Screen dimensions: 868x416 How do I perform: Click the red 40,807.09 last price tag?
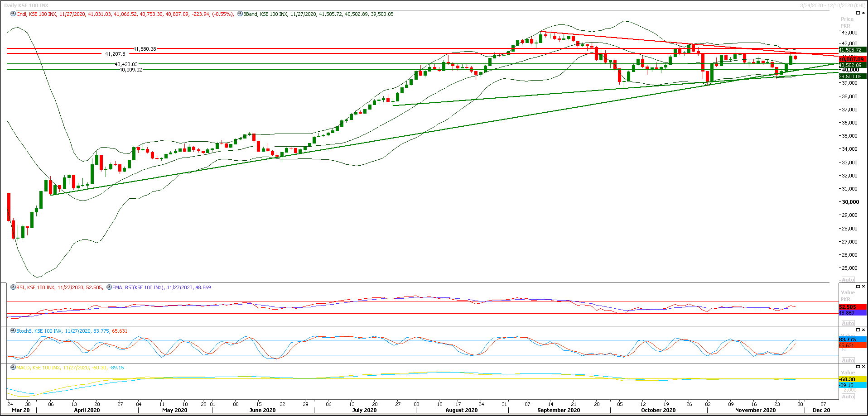point(853,59)
